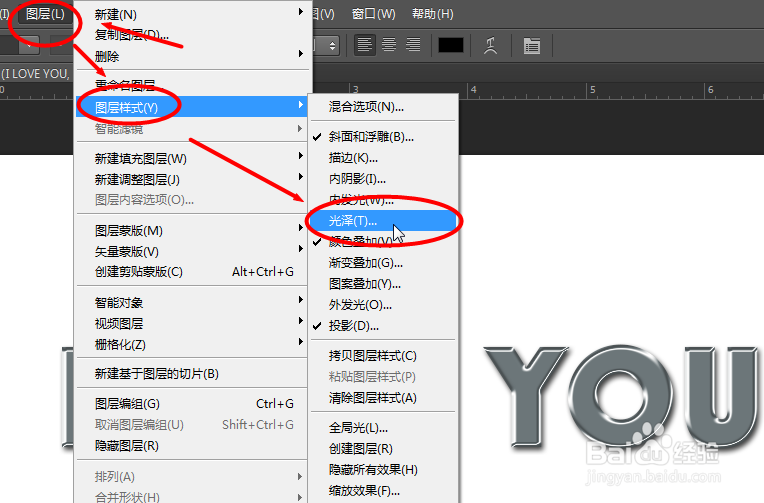Expand 视频图层 submenu
This screenshot has width=764, height=503.
(192, 324)
